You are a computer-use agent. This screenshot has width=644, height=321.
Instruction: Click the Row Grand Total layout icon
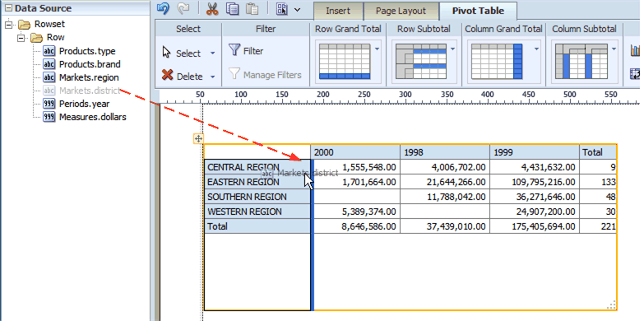(345, 61)
